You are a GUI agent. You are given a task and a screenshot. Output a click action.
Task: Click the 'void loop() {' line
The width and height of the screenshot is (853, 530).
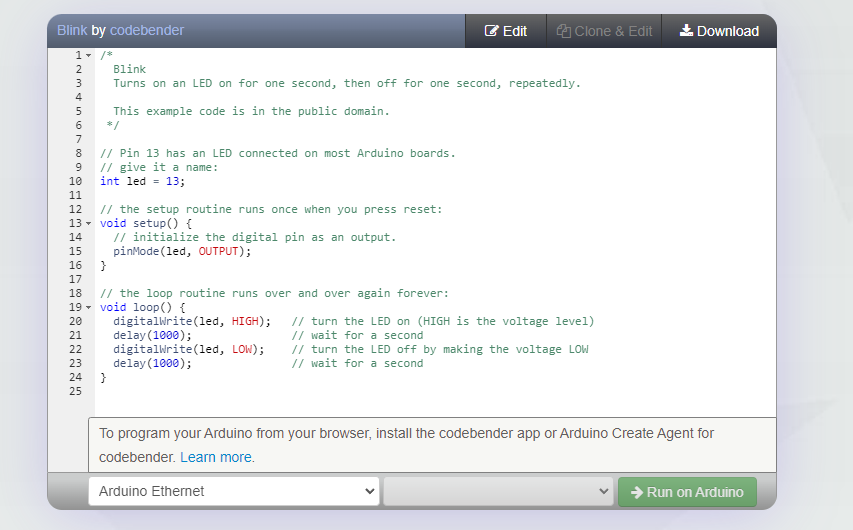(x=143, y=307)
